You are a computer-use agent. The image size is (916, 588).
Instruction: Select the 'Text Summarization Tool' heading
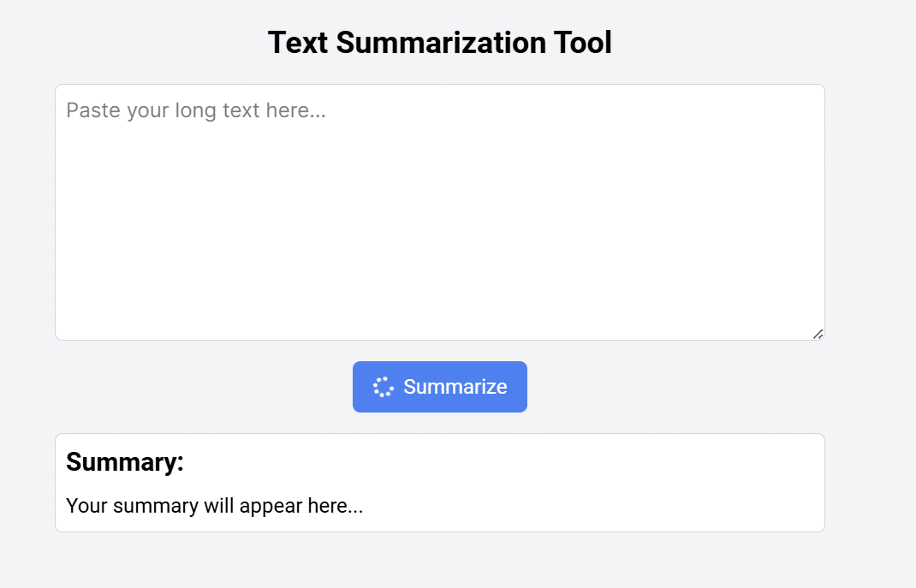click(440, 43)
